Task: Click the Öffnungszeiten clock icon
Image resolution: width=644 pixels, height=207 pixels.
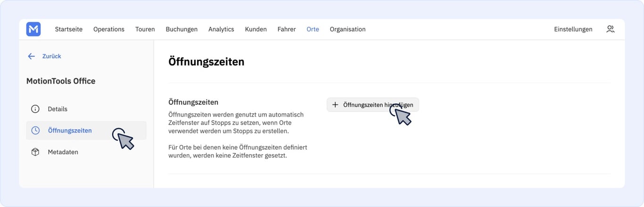Action: tap(35, 130)
